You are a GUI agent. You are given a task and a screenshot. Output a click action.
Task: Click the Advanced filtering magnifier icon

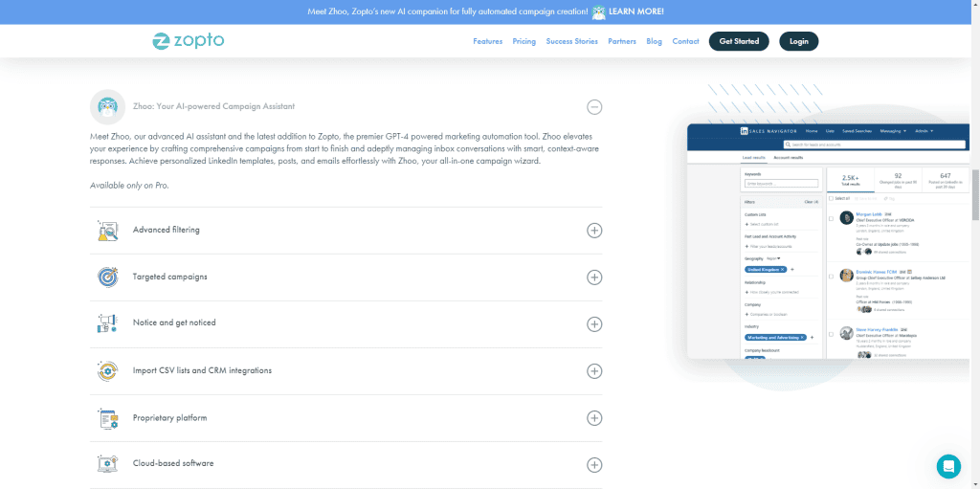tap(107, 230)
